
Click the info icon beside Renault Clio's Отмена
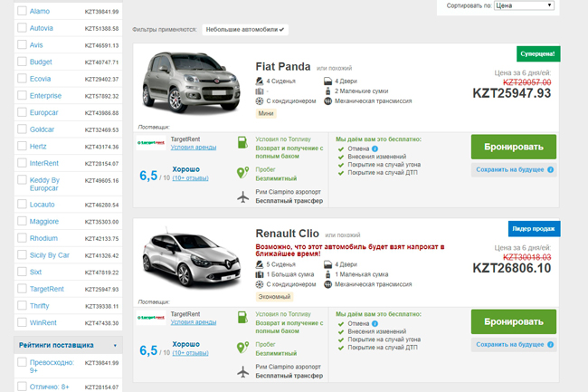click(375, 323)
